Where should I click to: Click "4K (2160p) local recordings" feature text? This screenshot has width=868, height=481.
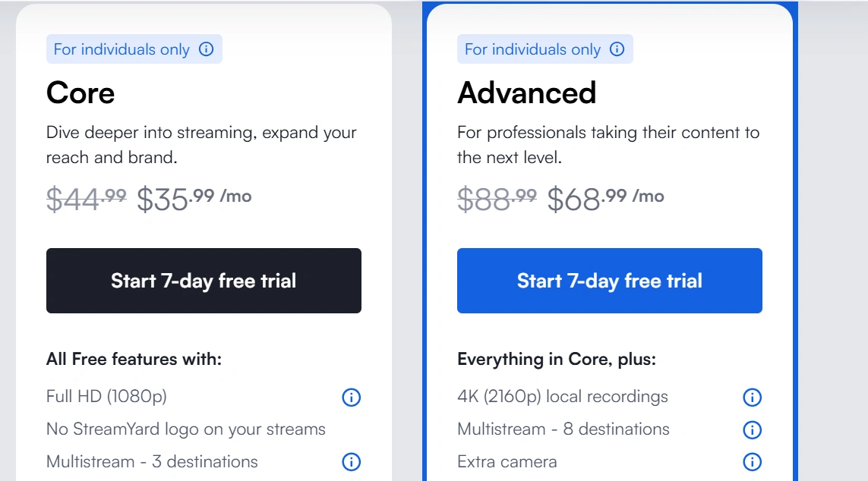(562, 396)
